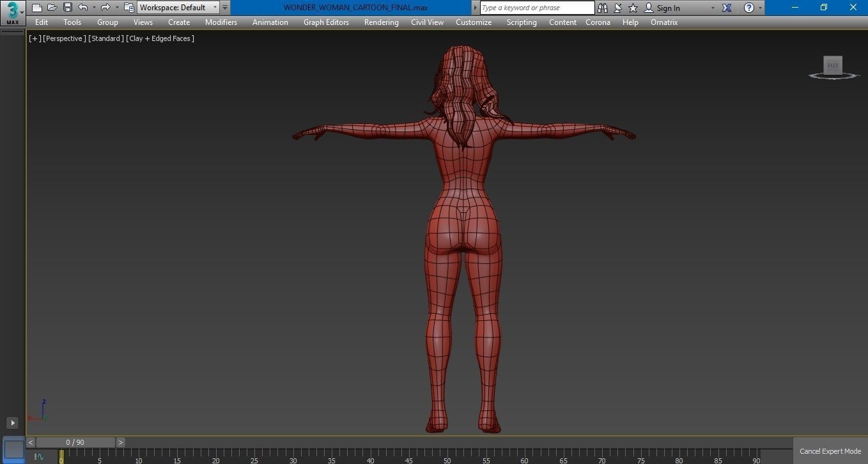
Task: Create a new scene with the New icon
Action: click(x=36, y=8)
